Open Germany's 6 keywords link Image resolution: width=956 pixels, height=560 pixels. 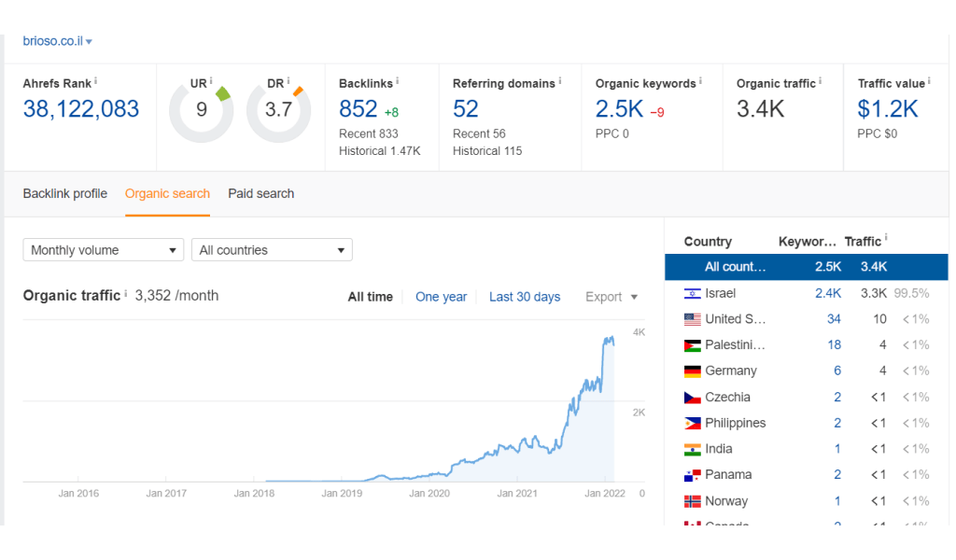tap(837, 371)
